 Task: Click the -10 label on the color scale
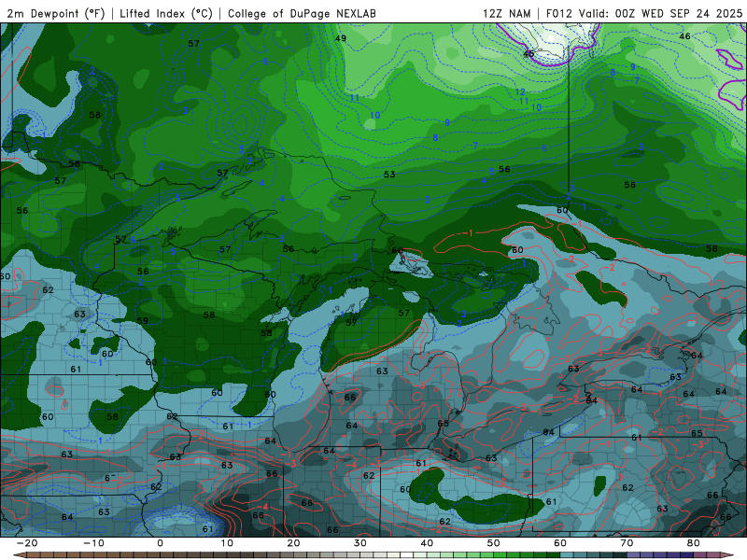pos(93,543)
